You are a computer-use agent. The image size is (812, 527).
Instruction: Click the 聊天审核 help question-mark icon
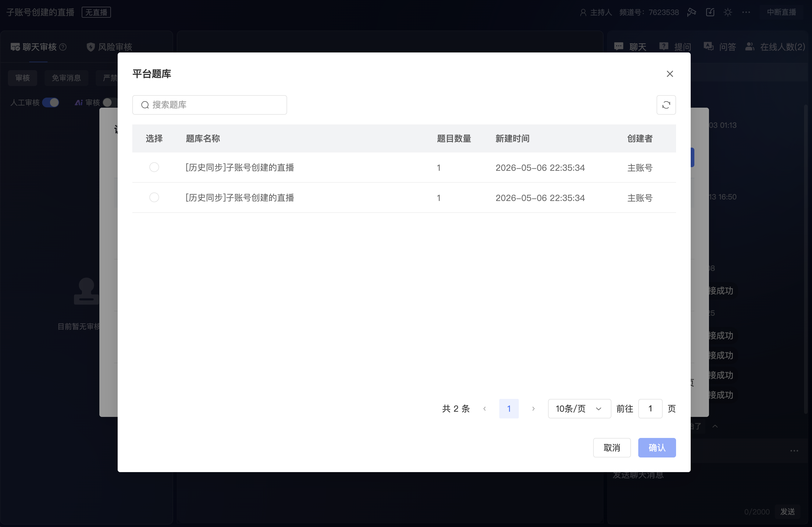[x=63, y=47]
